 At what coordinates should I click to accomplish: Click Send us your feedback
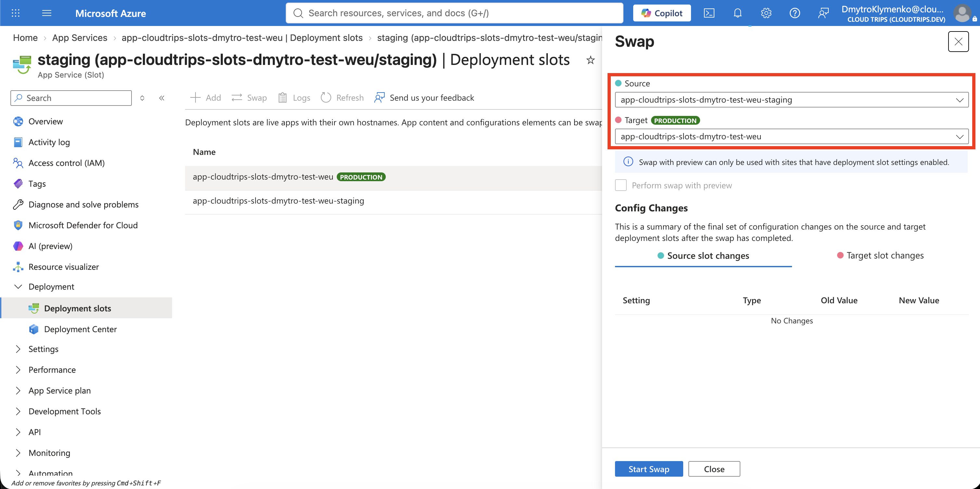[424, 98]
